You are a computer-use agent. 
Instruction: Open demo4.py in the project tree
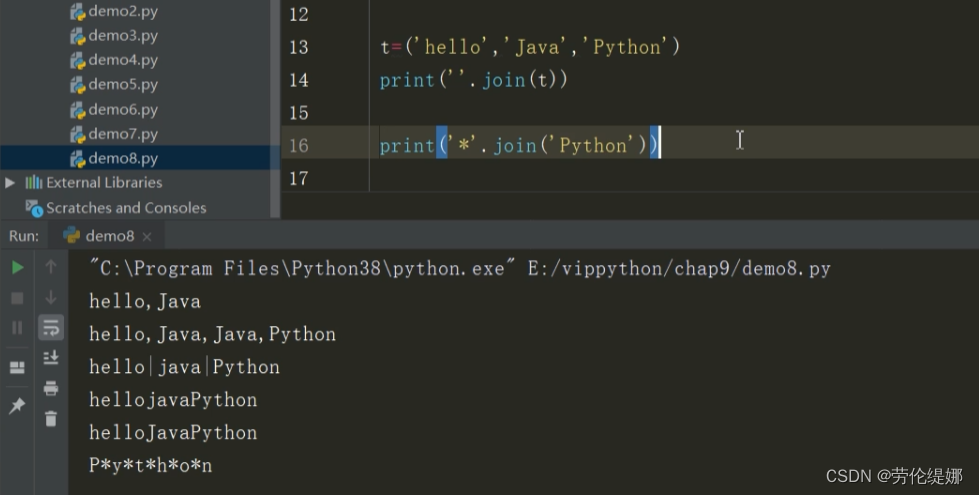pos(123,60)
